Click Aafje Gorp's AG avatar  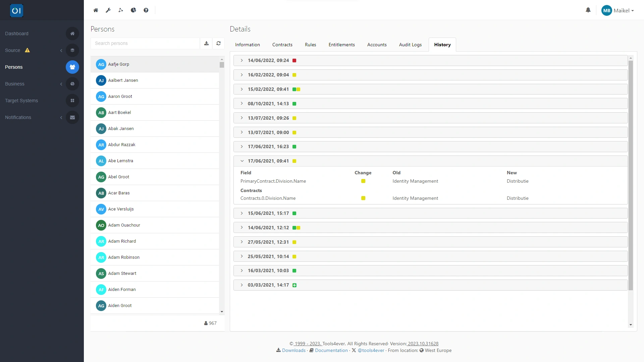pyautogui.click(x=101, y=64)
